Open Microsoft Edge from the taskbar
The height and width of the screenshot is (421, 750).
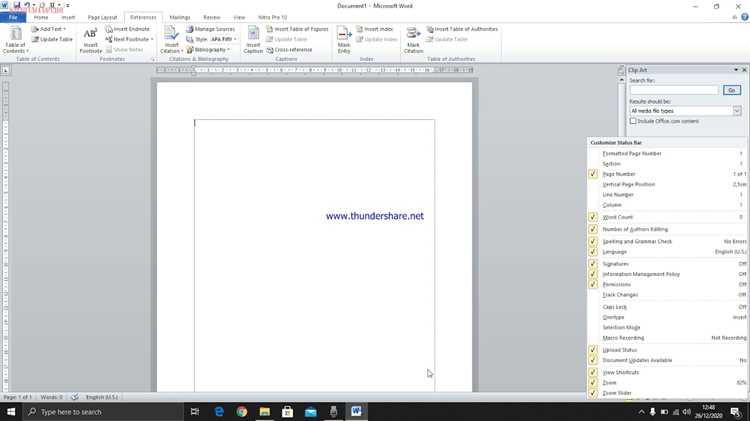[x=219, y=411]
